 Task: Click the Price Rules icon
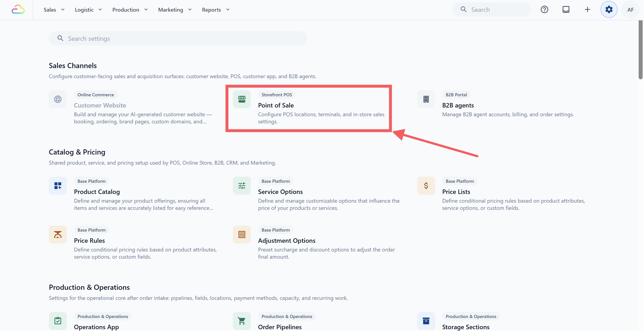tap(58, 234)
